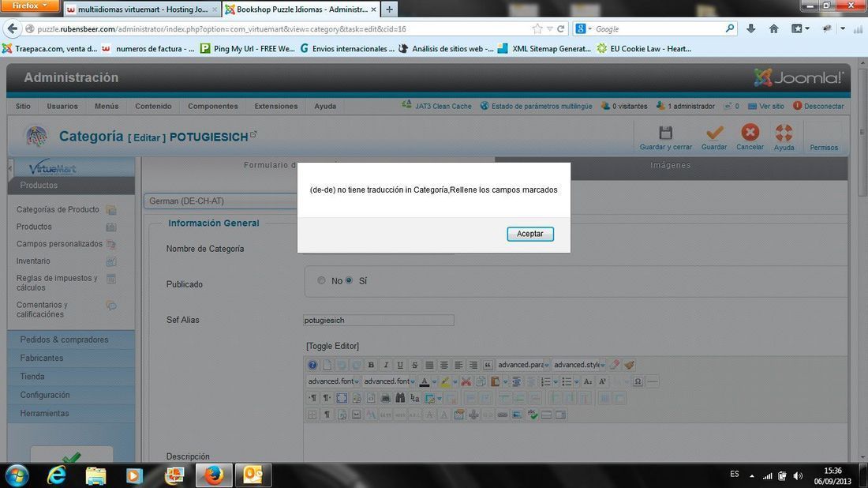The height and width of the screenshot is (488, 868).
Task: Expand Pedidos & compradores sidebar section
Action: (x=71, y=340)
